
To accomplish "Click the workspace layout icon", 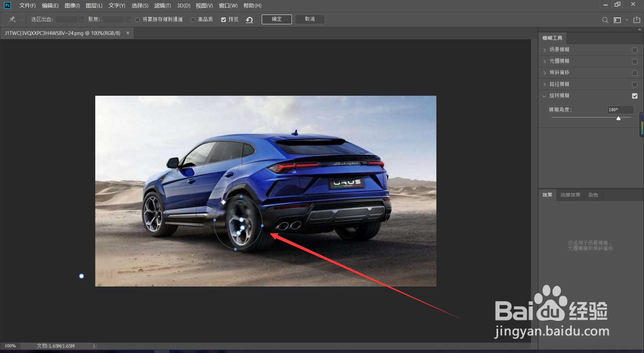I will pyautogui.click(x=617, y=20).
